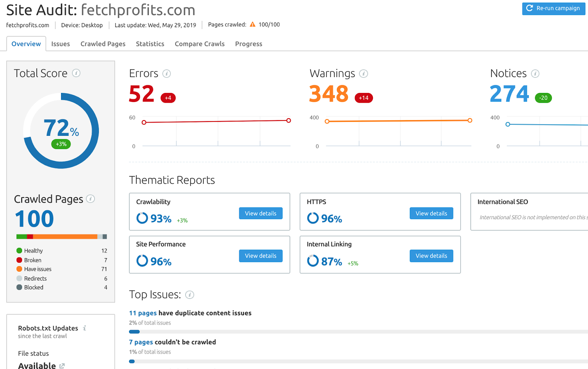This screenshot has height=369, width=588.
Task: Click the Crawlability score ring icon
Action: [x=142, y=218]
